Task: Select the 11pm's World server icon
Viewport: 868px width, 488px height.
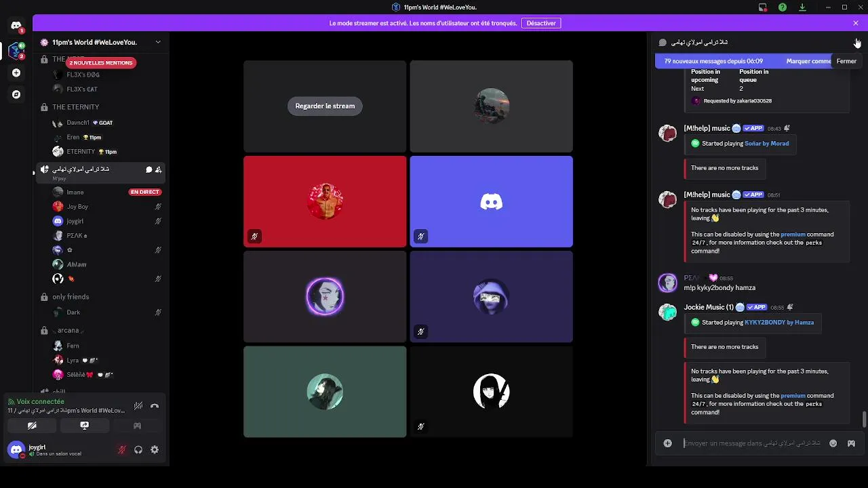Action: [x=16, y=51]
